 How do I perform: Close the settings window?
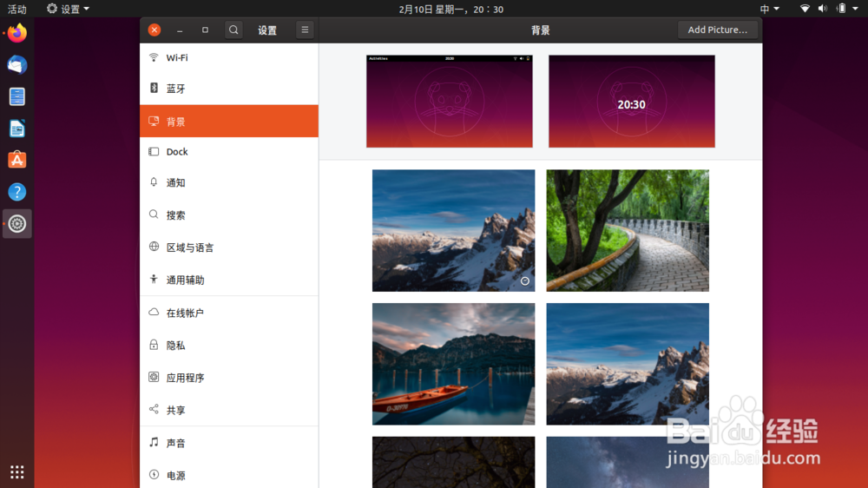(155, 30)
